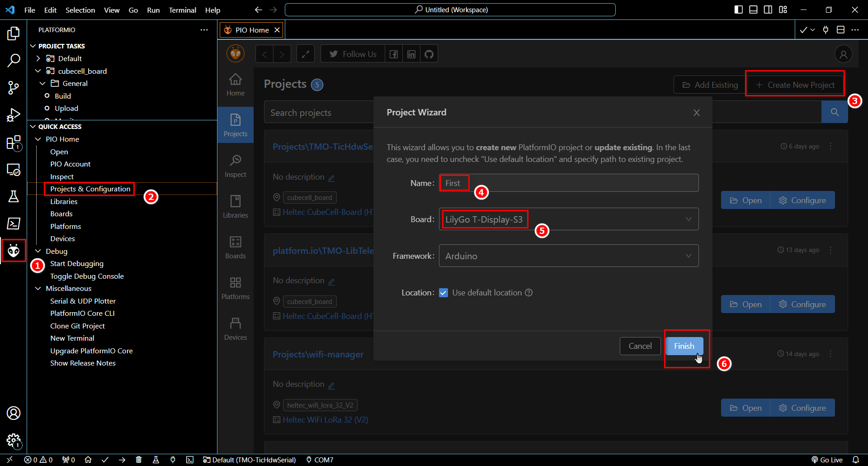Click PlatformIO Clean trash icon in status bar
Screen dimensions: 868x466
139,460
